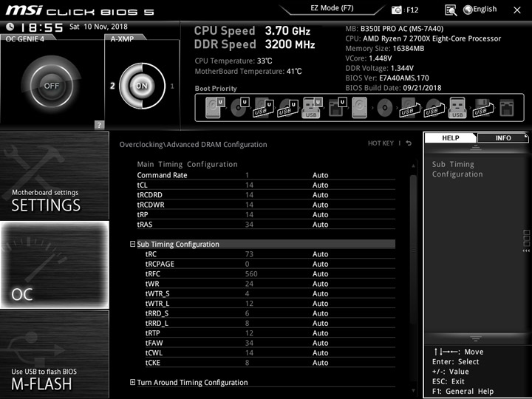Select the last network boot device icon

point(507,108)
